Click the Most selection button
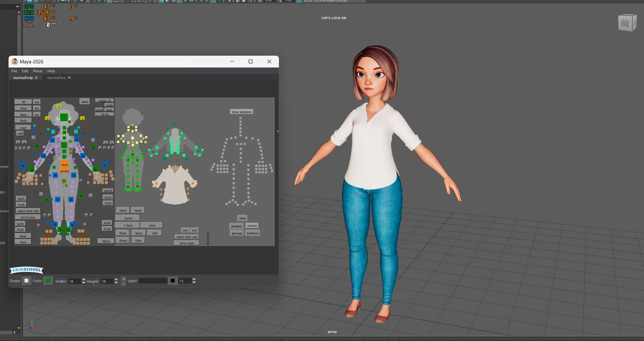This screenshot has height=341, width=644. tap(23, 108)
